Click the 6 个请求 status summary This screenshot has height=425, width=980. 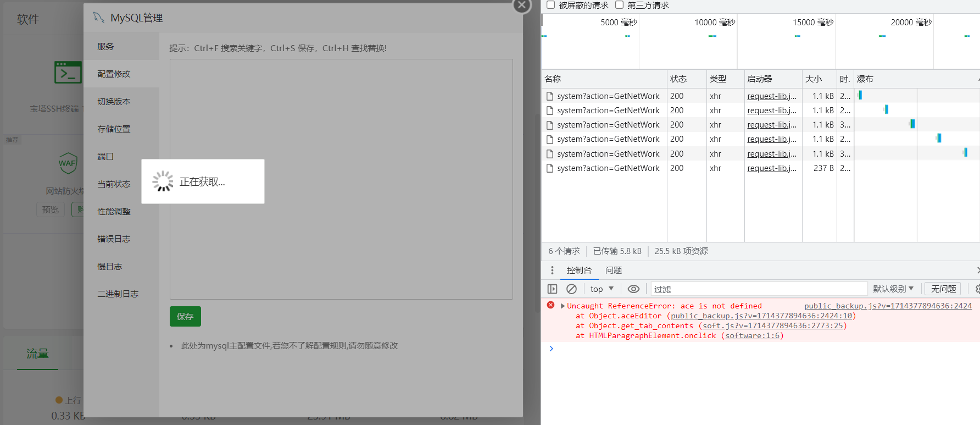564,251
